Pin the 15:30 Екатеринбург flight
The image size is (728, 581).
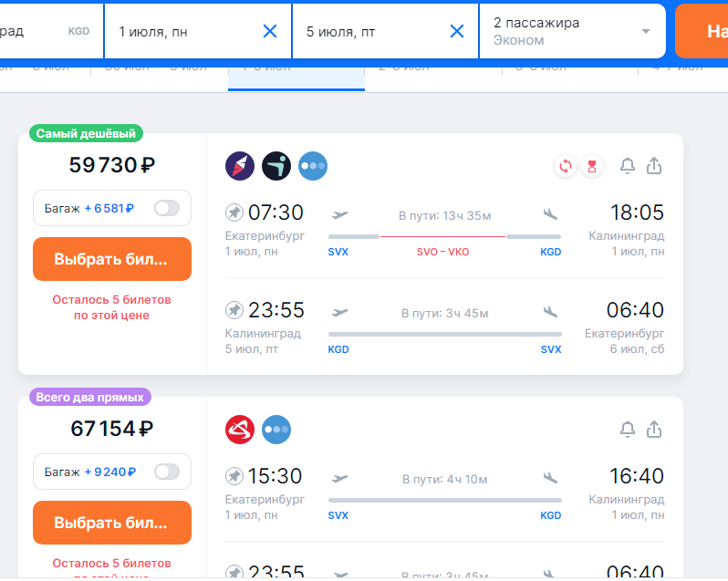(234, 476)
